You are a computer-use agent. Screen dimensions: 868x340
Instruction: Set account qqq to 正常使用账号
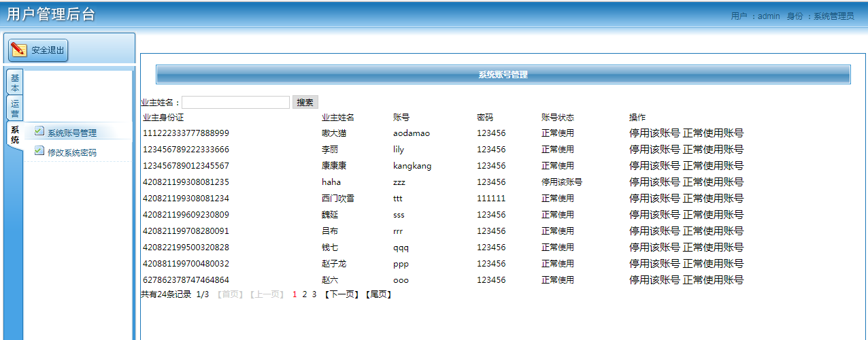tap(713, 247)
